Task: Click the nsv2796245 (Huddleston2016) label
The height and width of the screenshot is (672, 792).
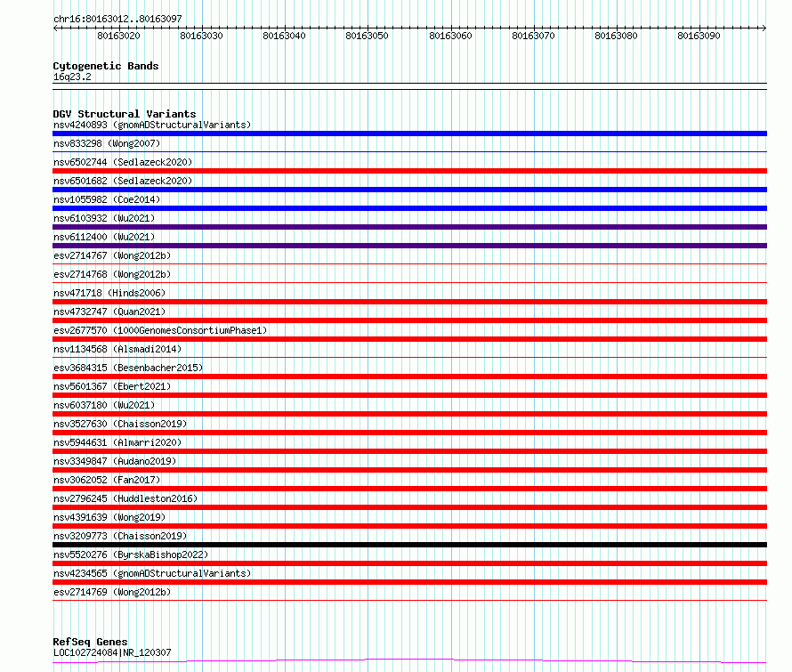Action: (125, 498)
